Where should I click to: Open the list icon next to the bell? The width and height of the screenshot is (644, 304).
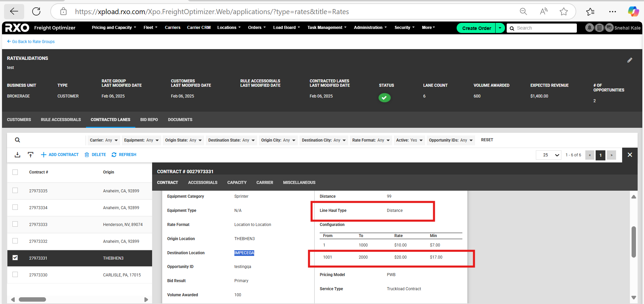(599, 28)
